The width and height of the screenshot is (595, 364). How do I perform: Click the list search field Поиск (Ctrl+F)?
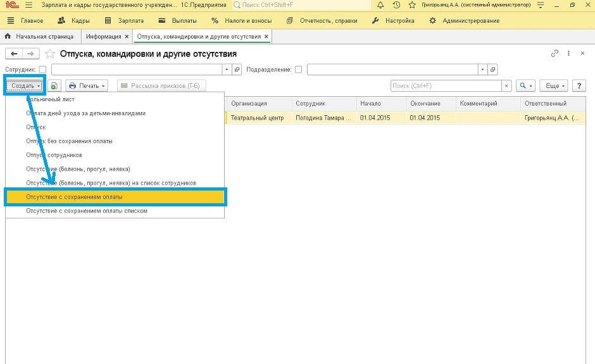(446, 85)
